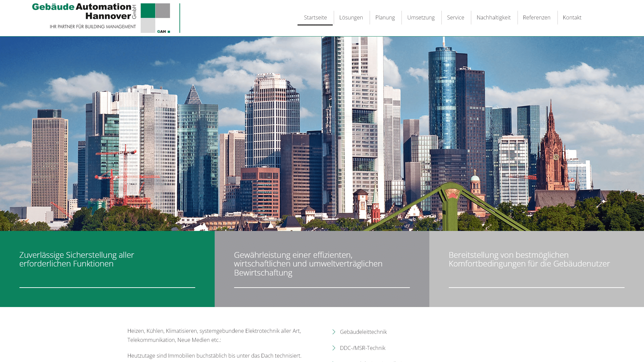Click the slogan 'IHR PARTNER FÜR BUILDING MANAGEMENT'
The image size is (644, 362).
[x=93, y=26]
